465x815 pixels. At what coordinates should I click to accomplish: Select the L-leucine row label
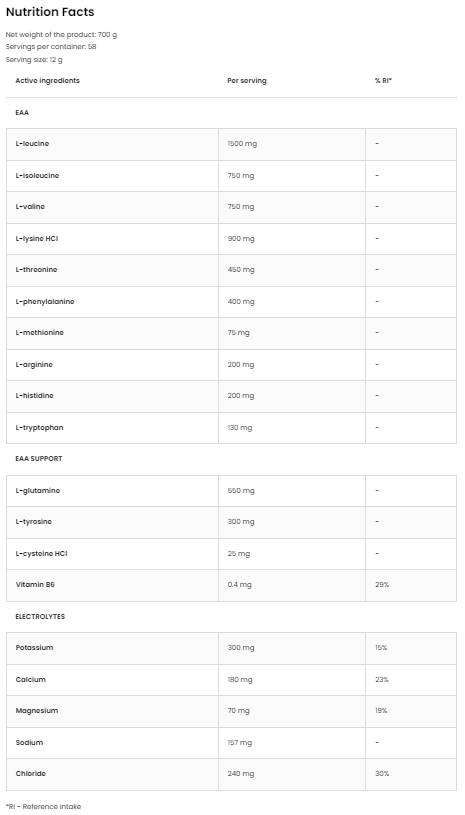coord(32,143)
